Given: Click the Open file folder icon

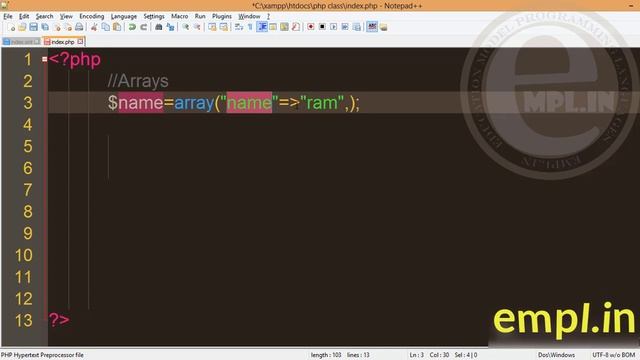Looking at the screenshot, I should point(22,27).
